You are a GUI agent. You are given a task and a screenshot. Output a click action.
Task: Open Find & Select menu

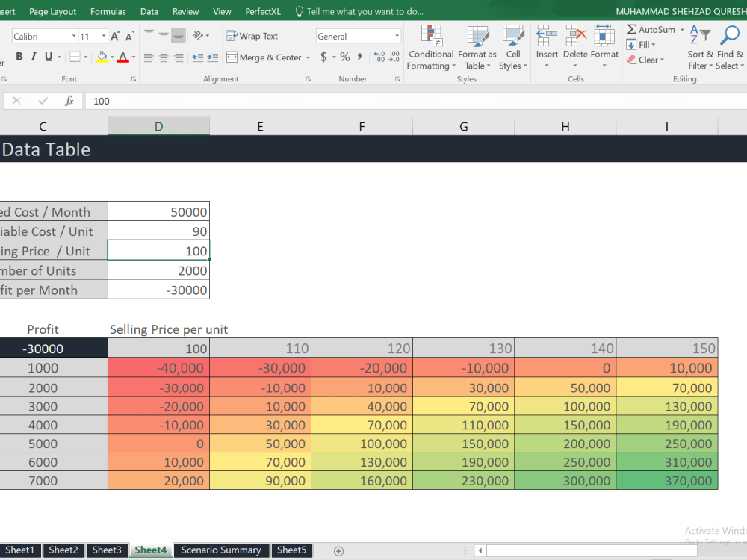coord(730,48)
